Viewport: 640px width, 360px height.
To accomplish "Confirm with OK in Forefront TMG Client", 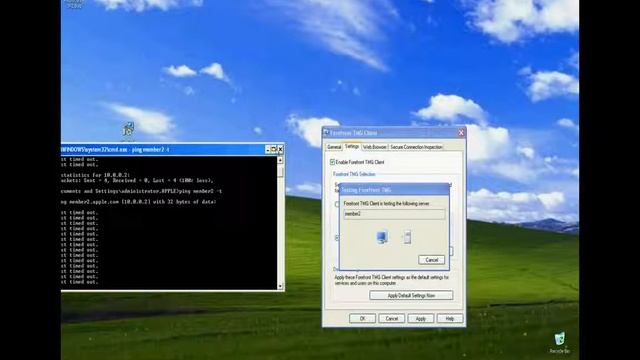I will (362, 318).
